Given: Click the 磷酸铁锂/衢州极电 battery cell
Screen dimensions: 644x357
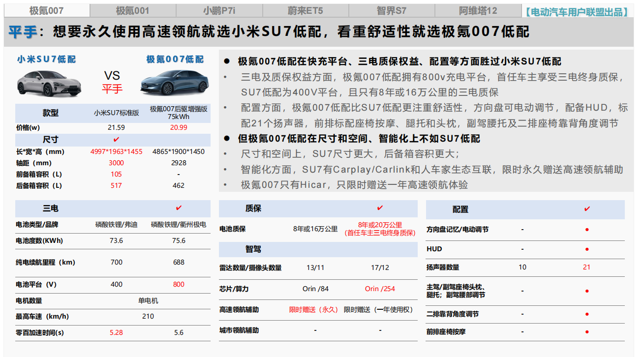Looking at the screenshot, I should pyautogui.click(x=179, y=225).
